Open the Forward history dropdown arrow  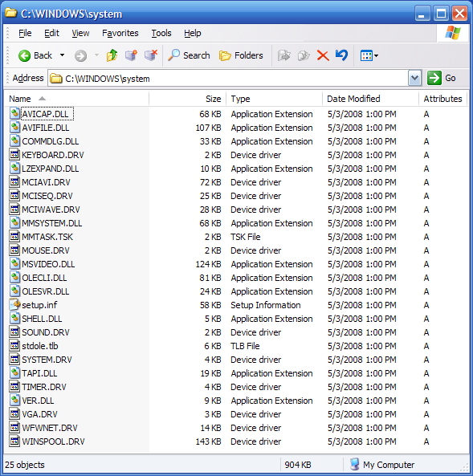click(96, 55)
